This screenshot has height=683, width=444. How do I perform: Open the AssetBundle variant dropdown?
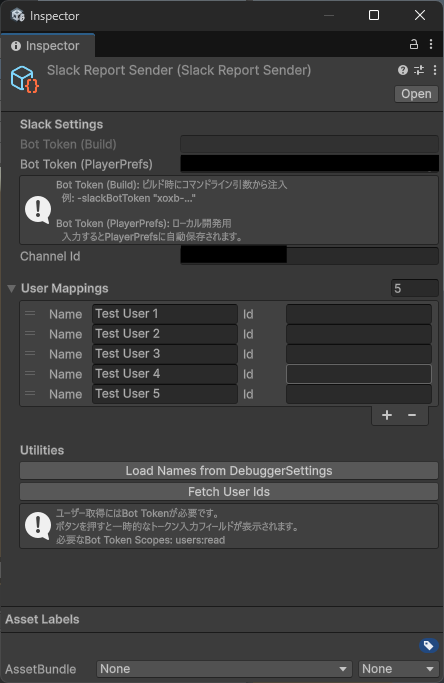(398, 669)
